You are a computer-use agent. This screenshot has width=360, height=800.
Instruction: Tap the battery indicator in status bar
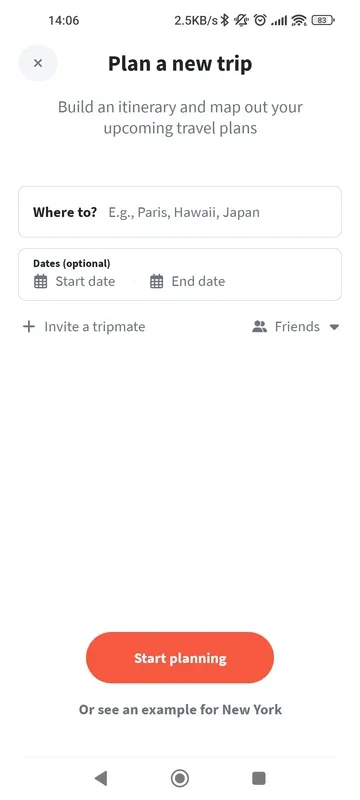[323, 20]
